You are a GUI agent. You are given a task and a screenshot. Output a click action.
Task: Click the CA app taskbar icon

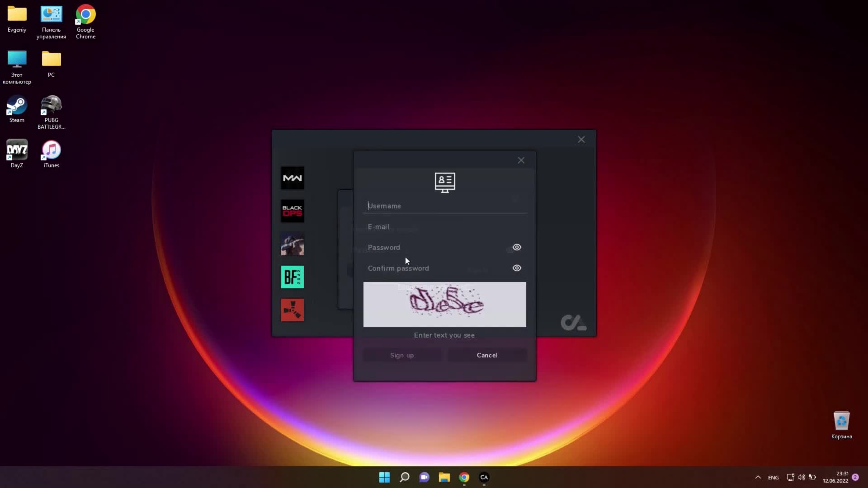click(484, 477)
